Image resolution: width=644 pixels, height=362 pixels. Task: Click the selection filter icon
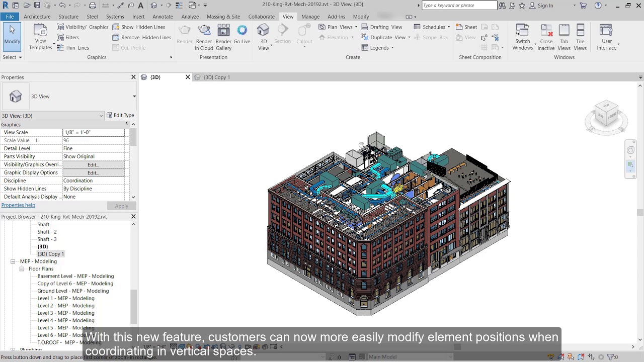point(613,357)
